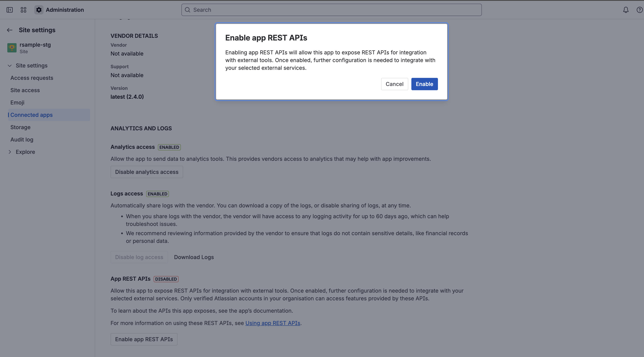Open the Atlassian app switcher grid
The width and height of the screenshot is (644, 357).
23,10
